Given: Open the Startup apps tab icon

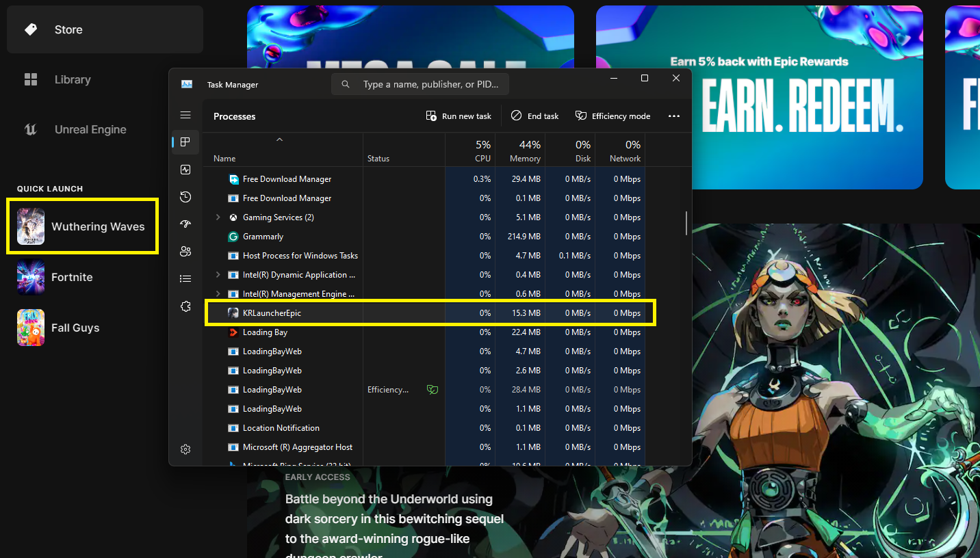Looking at the screenshot, I should 185,224.
